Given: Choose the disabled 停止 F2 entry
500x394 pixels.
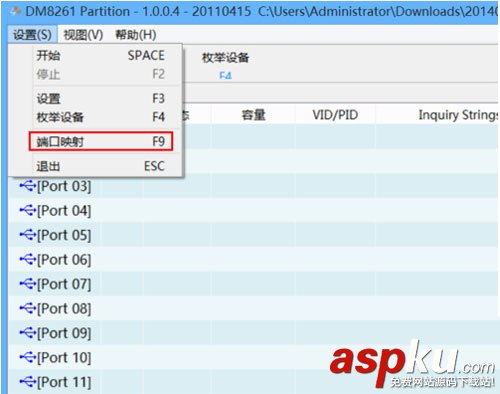Looking at the screenshot, I should (x=100, y=74).
